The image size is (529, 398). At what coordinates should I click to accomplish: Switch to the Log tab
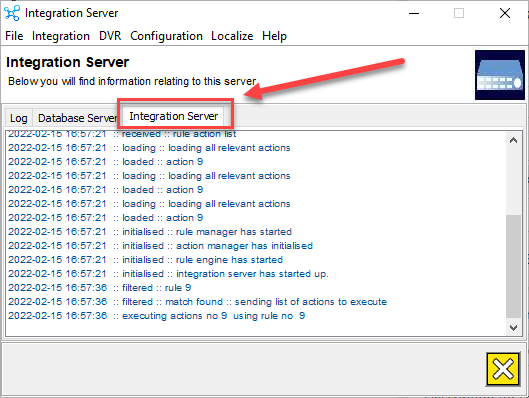pos(19,118)
